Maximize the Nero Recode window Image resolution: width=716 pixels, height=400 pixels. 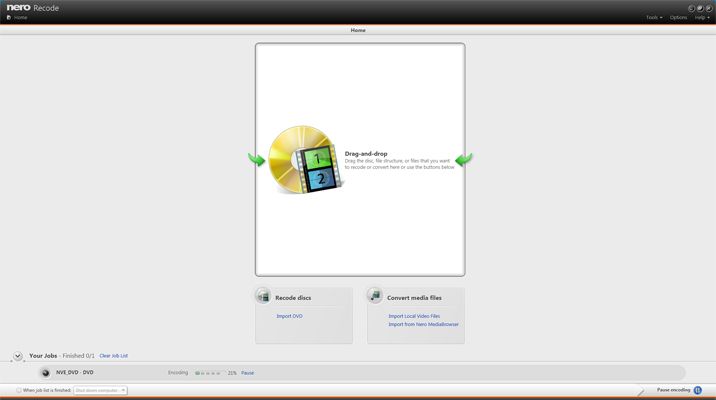pyautogui.click(x=700, y=8)
